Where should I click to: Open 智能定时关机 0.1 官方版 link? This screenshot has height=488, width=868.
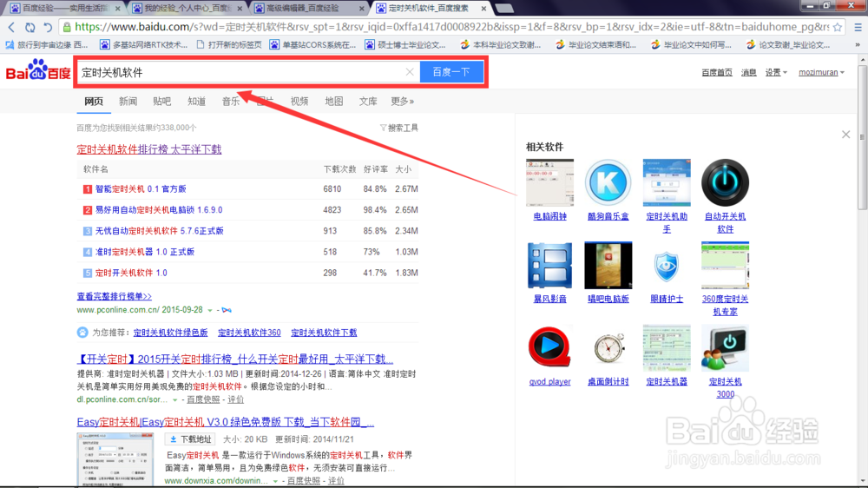pyautogui.click(x=141, y=189)
